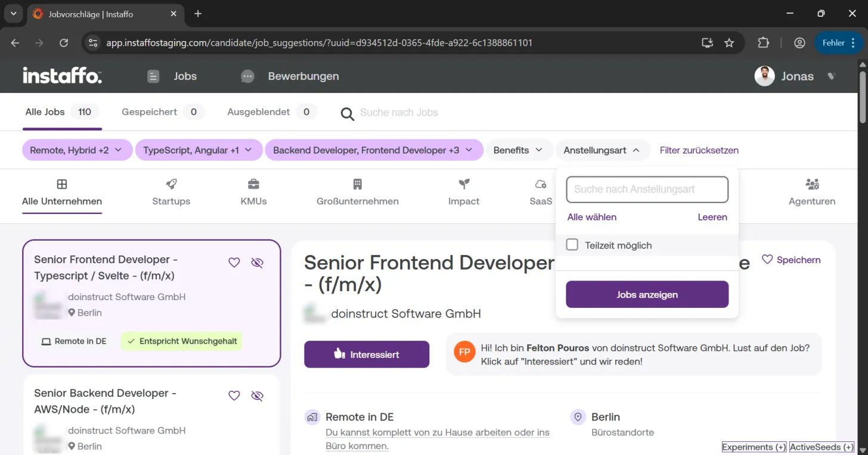Expand Backend Developer, Frontend Developer +3 filter
The width and height of the screenshot is (868, 455).
[374, 150]
